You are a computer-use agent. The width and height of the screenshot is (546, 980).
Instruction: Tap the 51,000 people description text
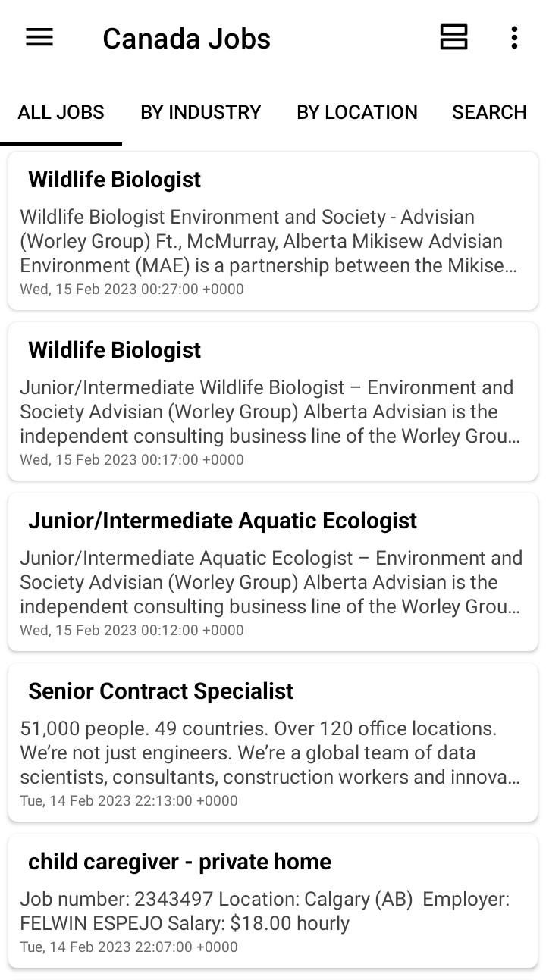270,753
